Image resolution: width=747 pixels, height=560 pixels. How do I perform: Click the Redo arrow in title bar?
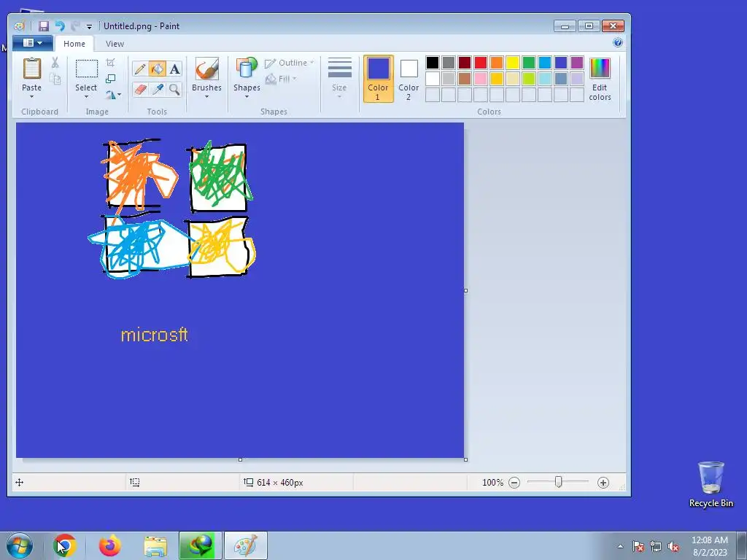click(75, 26)
